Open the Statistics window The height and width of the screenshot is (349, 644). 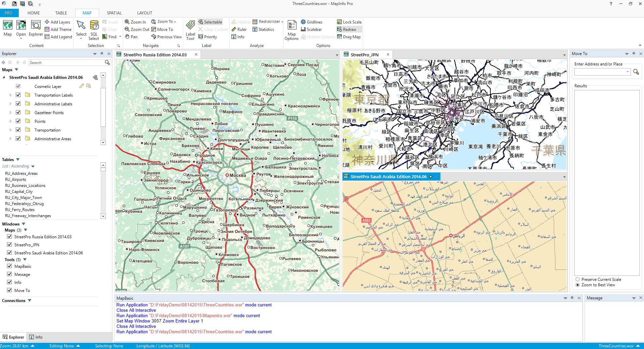(x=263, y=29)
